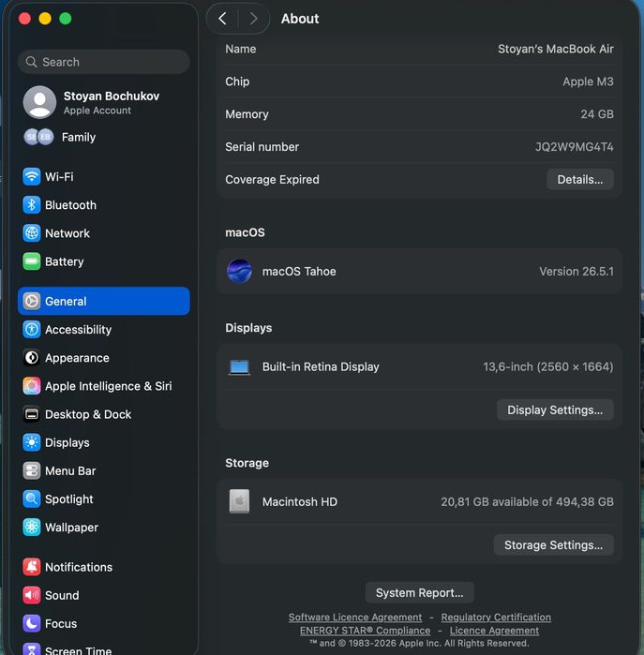Open Accessibility settings
Image resolution: width=644 pixels, height=655 pixels.
[104, 330]
